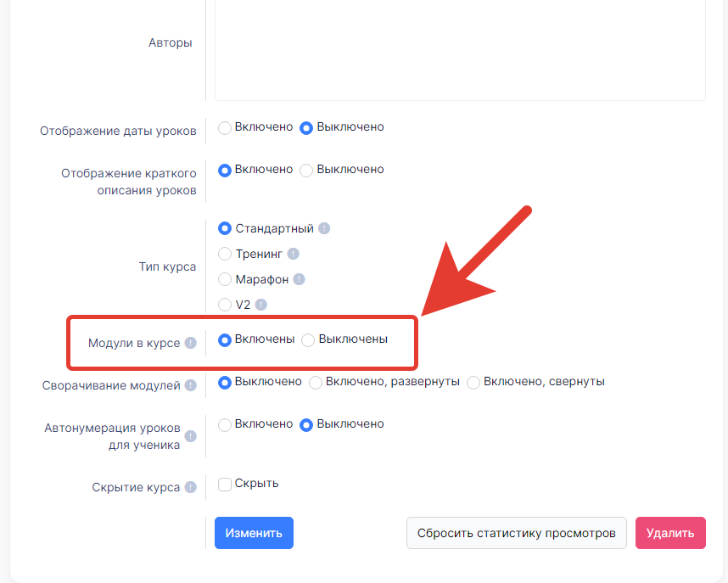
Task: Click info icon next to V2
Action: pyautogui.click(x=261, y=305)
